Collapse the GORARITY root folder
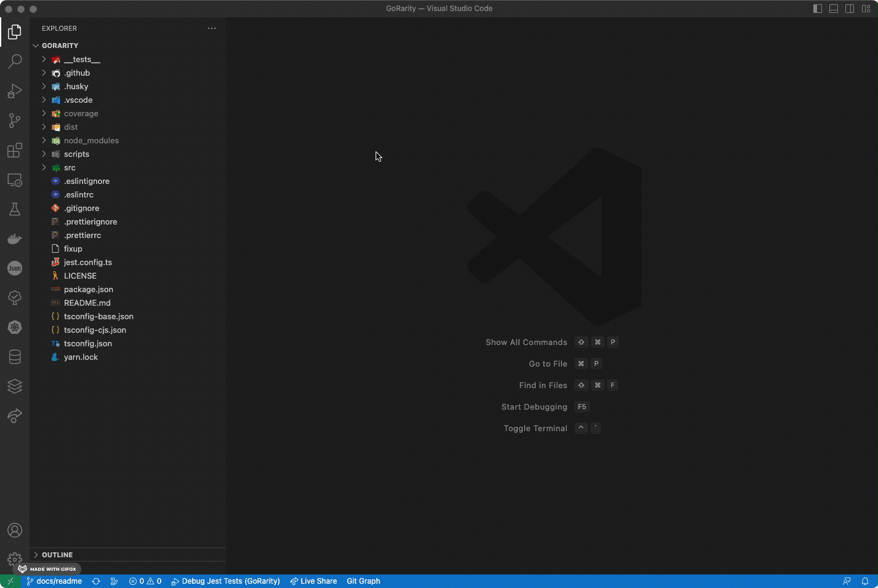This screenshot has width=878, height=588. click(127, 46)
